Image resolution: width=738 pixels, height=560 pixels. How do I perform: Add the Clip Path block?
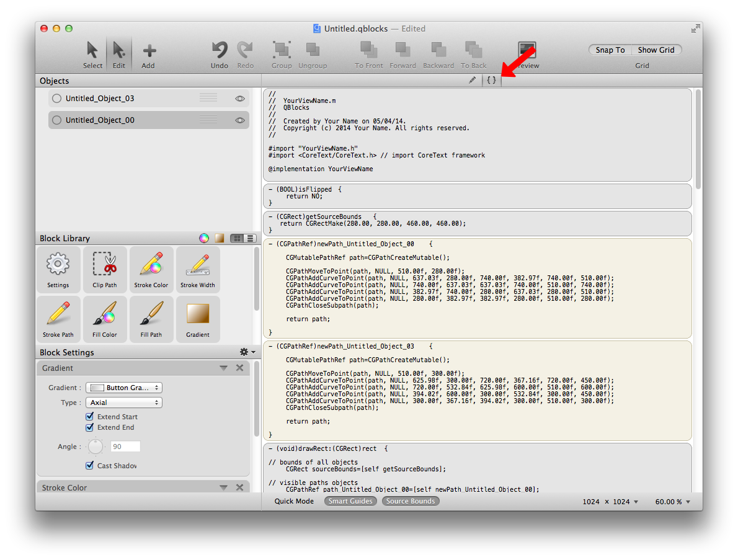[104, 269]
